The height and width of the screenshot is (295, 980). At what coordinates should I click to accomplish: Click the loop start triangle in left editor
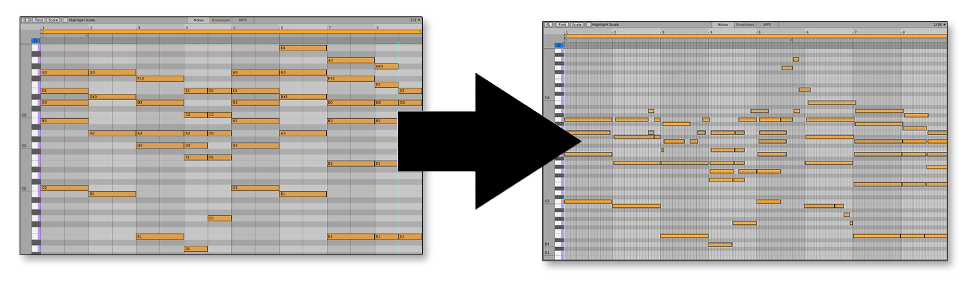pyautogui.click(x=43, y=36)
